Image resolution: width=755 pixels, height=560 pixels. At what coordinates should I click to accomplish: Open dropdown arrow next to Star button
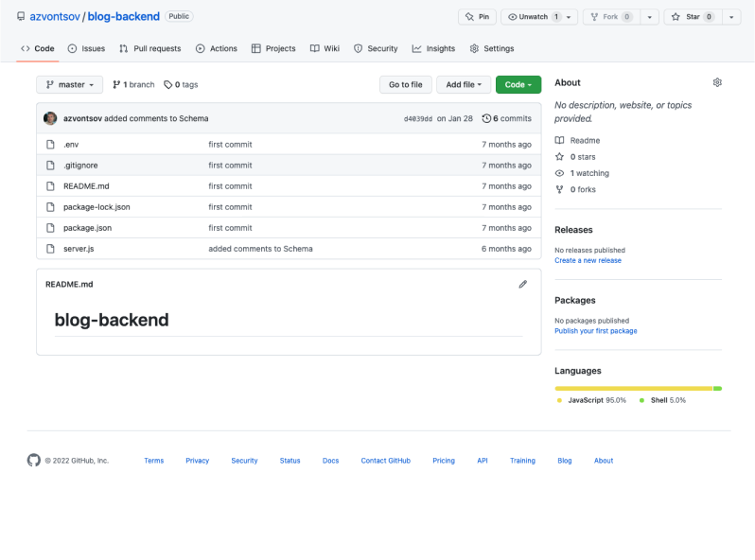pos(731,17)
